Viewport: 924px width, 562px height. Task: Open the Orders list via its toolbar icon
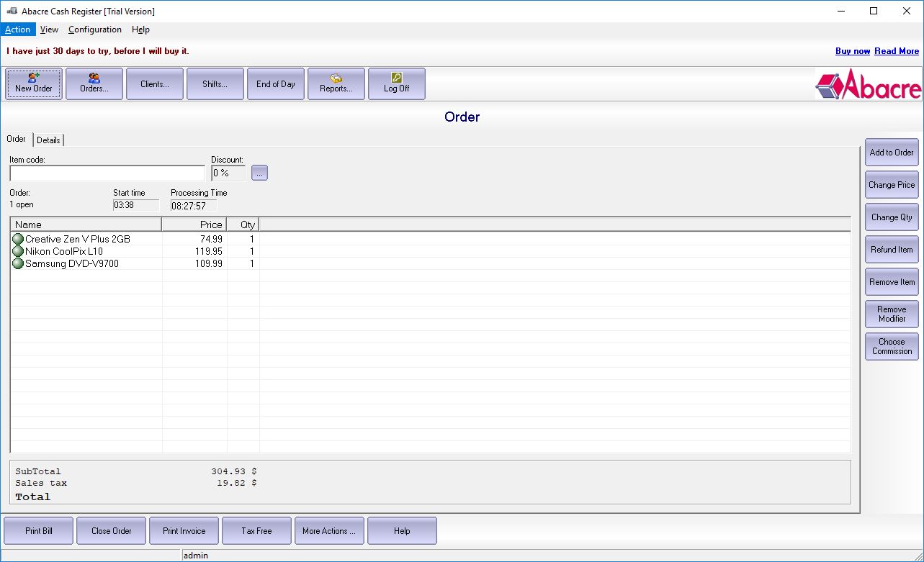94,83
